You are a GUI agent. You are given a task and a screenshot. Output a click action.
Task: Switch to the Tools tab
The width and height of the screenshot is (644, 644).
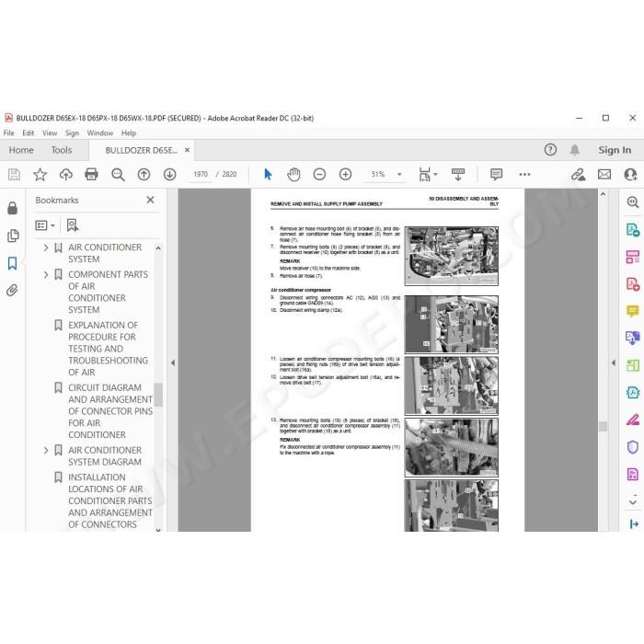62,150
